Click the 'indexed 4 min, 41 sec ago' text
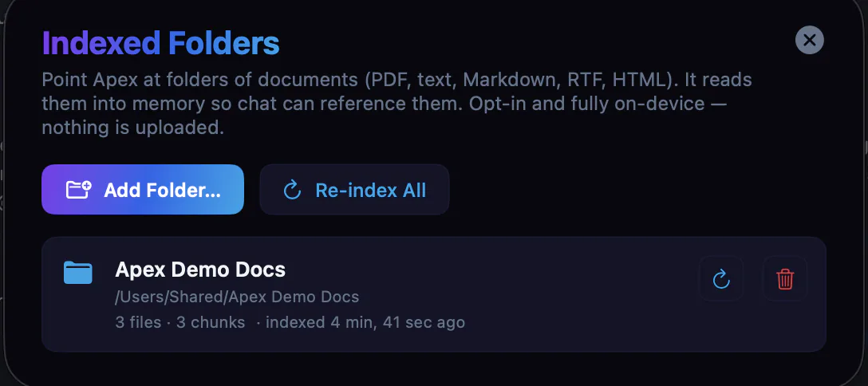Screen dimensions: 868x386 (x=365, y=322)
